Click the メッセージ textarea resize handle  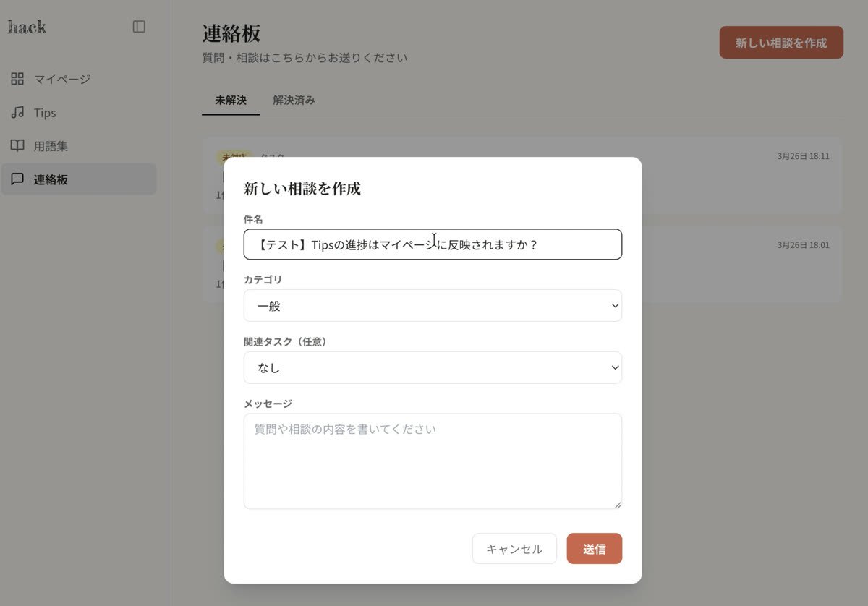tap(617, 505)
